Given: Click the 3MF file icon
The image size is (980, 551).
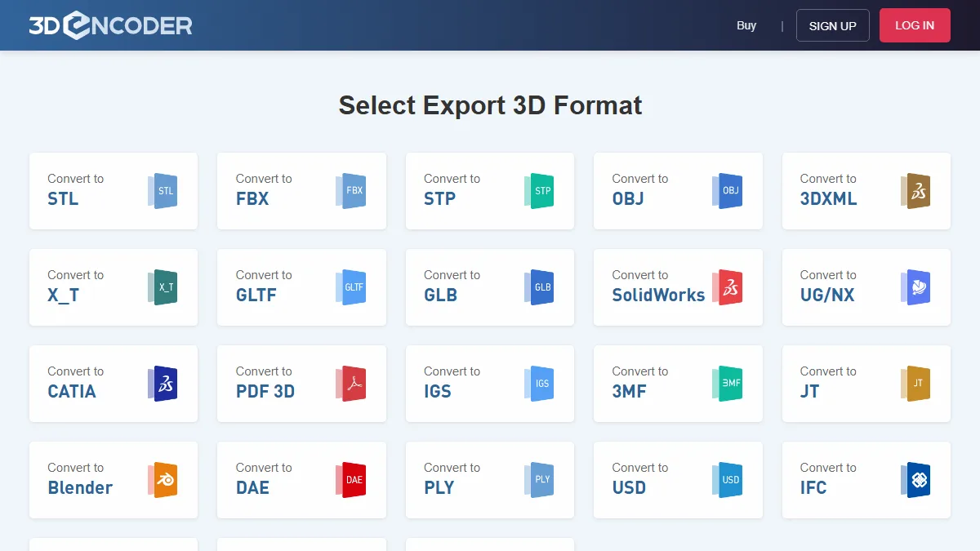Looking at the screenshot, I should pos(728,384).
